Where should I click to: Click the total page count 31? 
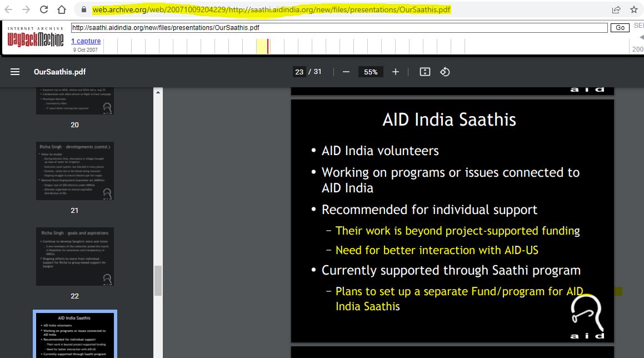pos(317,72)
